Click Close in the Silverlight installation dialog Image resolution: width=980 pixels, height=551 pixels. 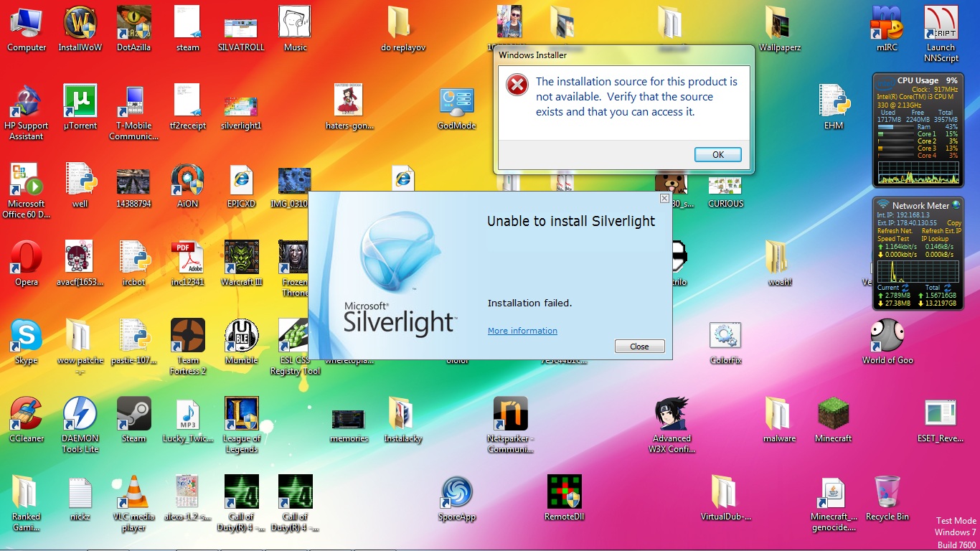click(x=639, y=347)
